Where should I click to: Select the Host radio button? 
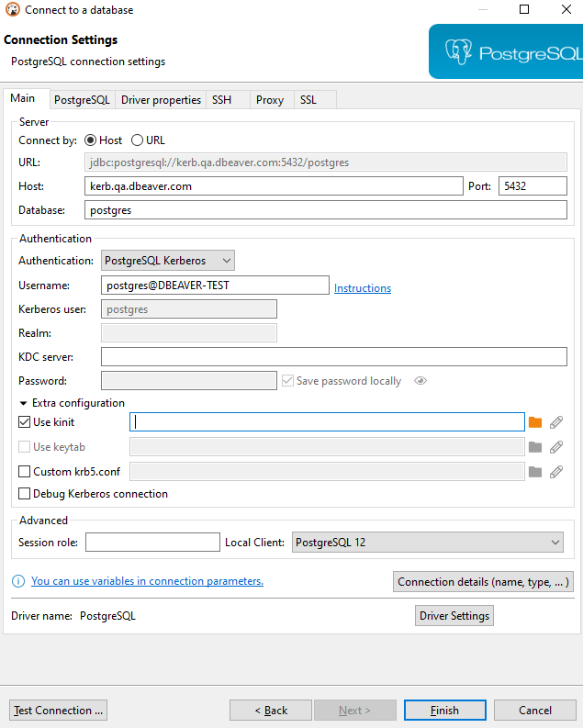click(91, 140)
